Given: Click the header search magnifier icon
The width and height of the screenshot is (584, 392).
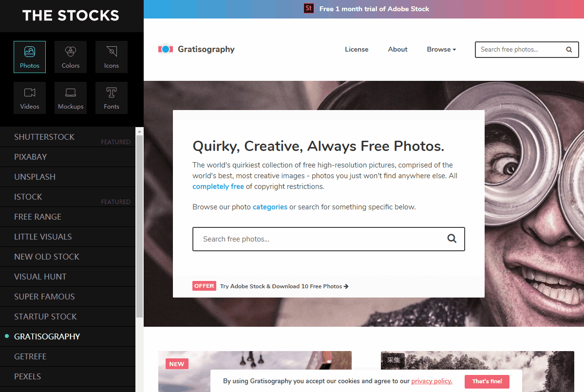Looking at the screenshot, I should (569, 50).
